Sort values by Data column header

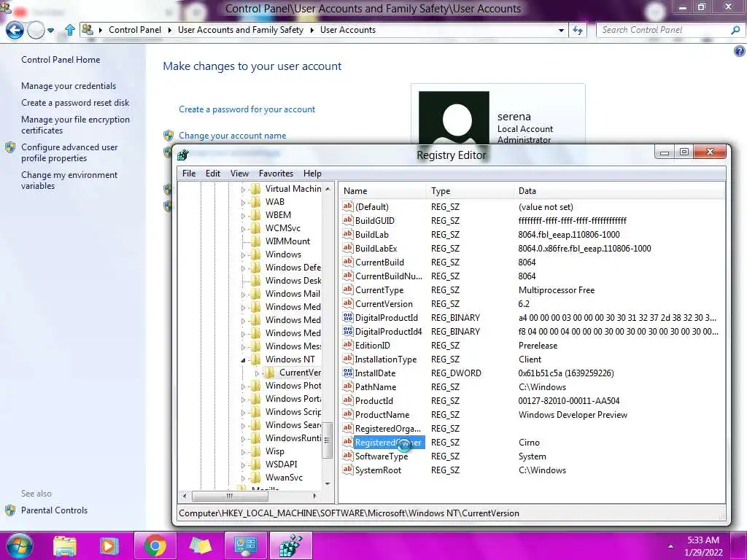(x=619, y=191)
